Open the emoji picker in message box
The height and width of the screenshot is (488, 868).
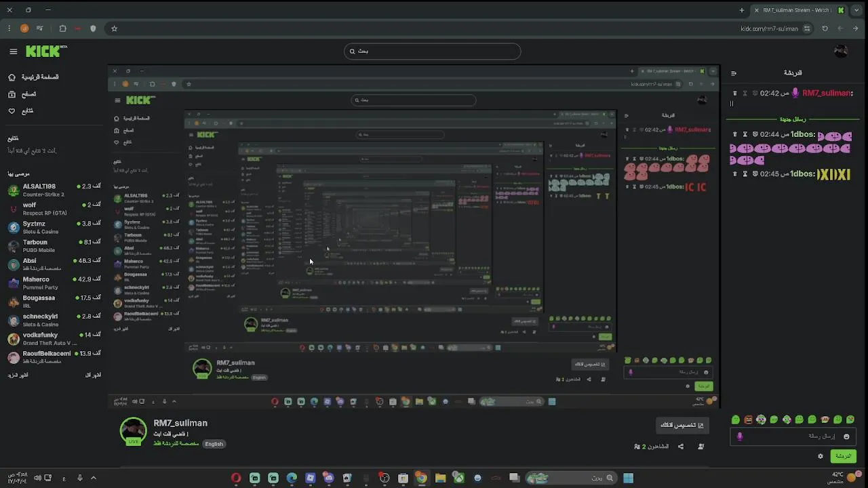(x=846, y=436)
